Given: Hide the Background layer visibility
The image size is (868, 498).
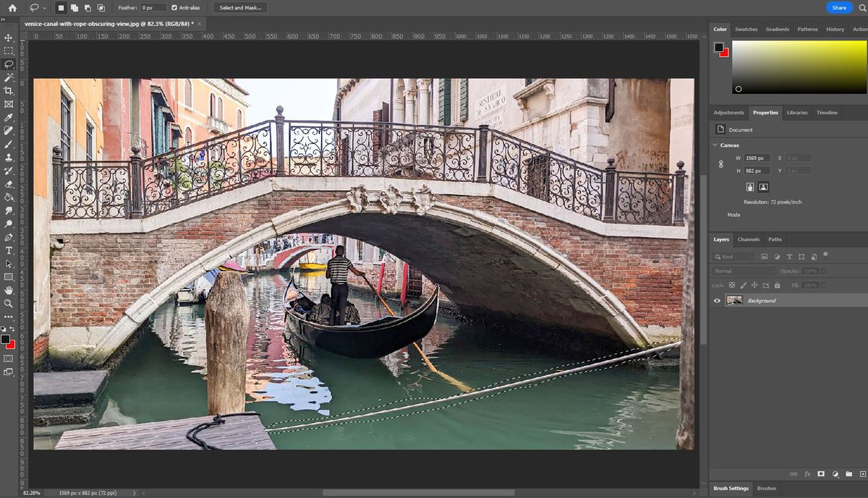Looking at the screenshot, I should 716,300.
